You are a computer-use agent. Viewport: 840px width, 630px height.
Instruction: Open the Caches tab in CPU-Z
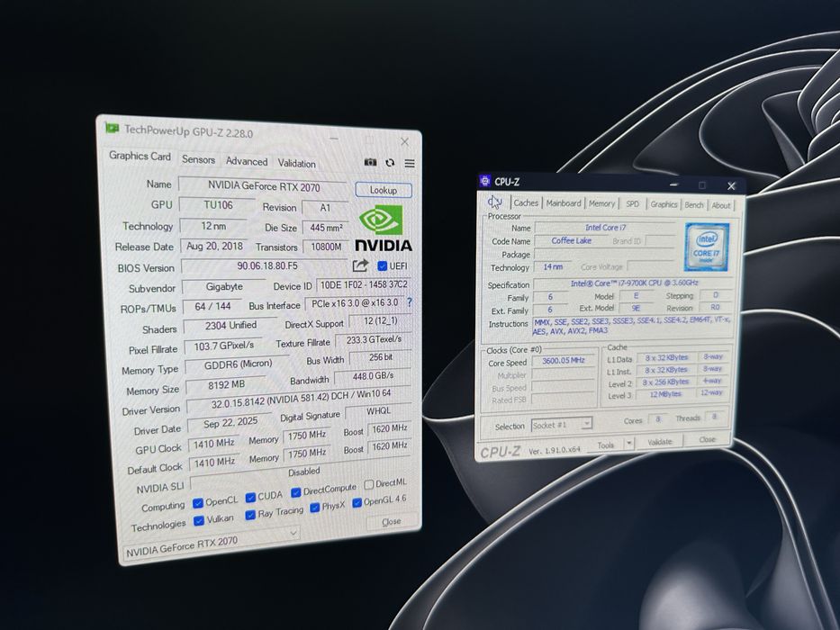[526, 203]
